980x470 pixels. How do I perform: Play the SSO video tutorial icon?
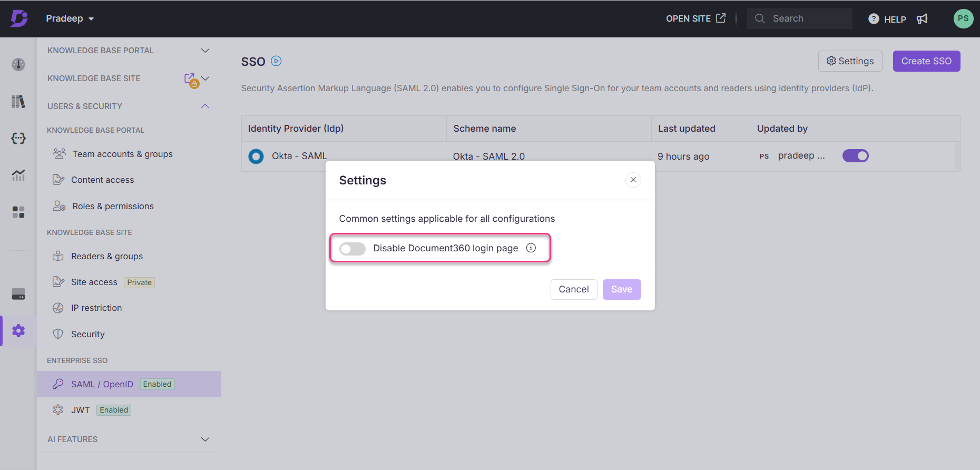276,61
